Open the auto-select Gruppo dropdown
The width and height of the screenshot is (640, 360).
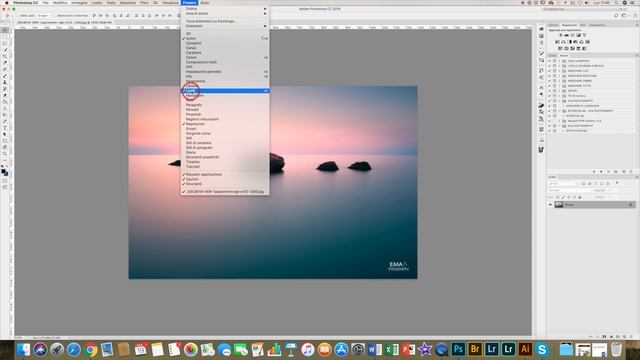pos(44,16)
